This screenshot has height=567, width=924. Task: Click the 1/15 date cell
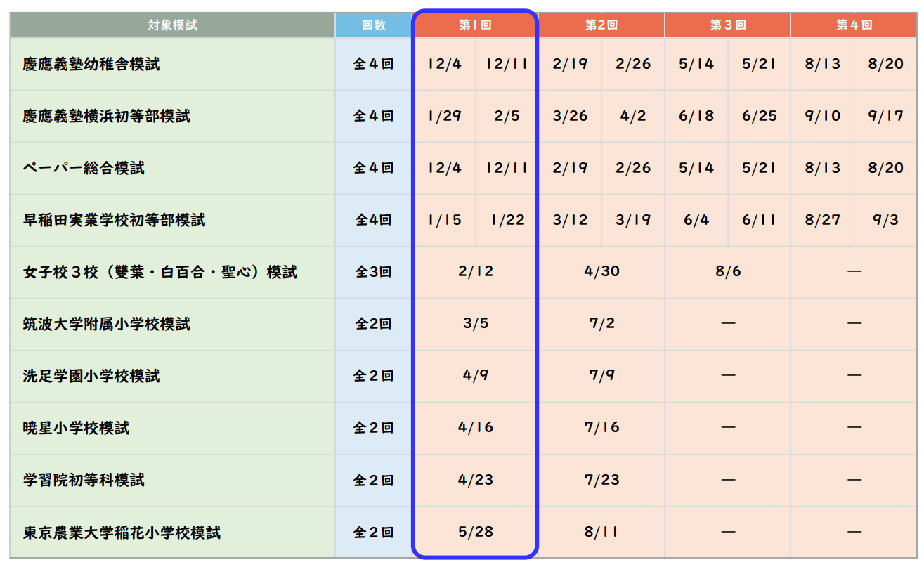pos(444,220)
